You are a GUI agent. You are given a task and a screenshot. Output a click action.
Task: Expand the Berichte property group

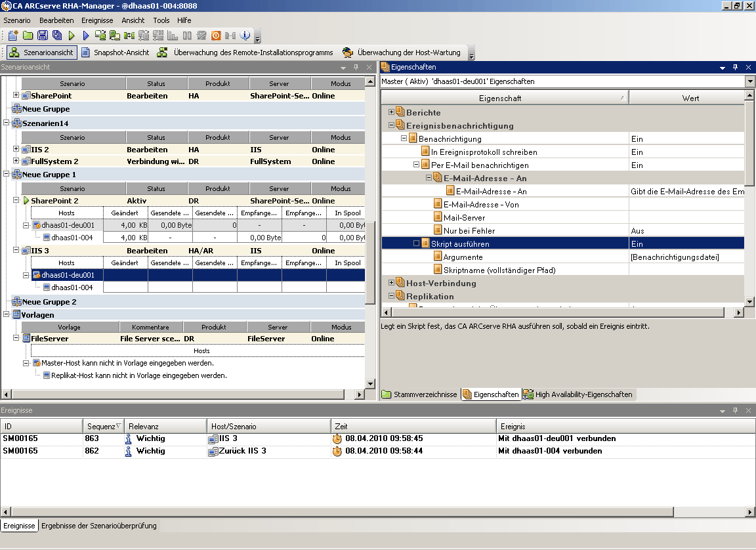tap(392, 112)
